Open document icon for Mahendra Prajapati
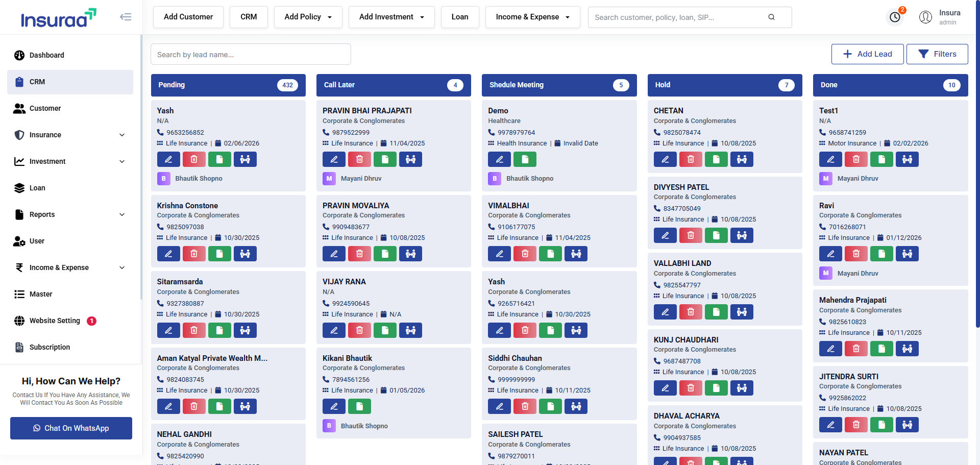The width and height of the screenshot is (980, 465). click(x=881, y=349)
